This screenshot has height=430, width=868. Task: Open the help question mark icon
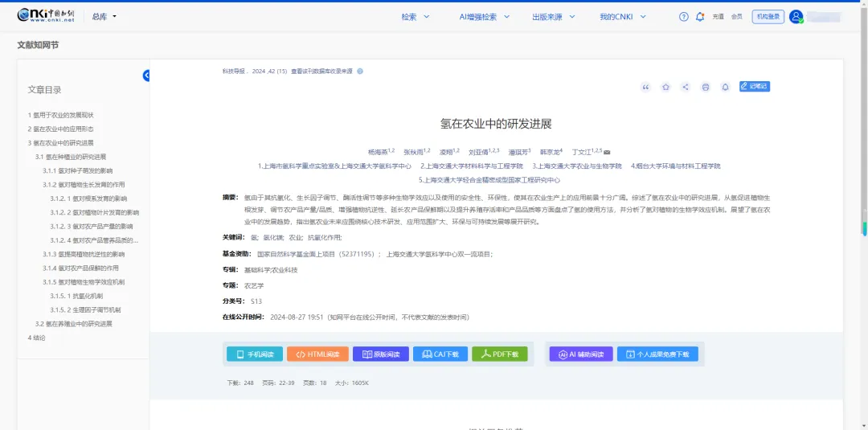[x=684, y=17]
